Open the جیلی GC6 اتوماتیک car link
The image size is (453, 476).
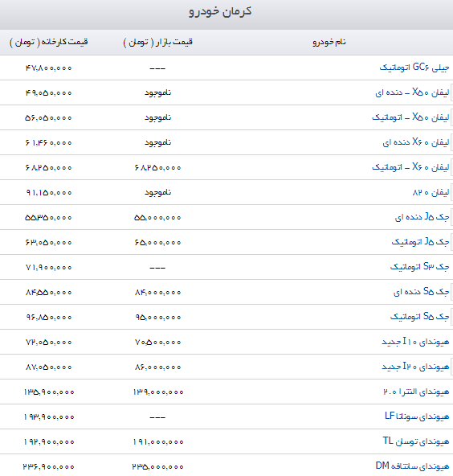414,68
